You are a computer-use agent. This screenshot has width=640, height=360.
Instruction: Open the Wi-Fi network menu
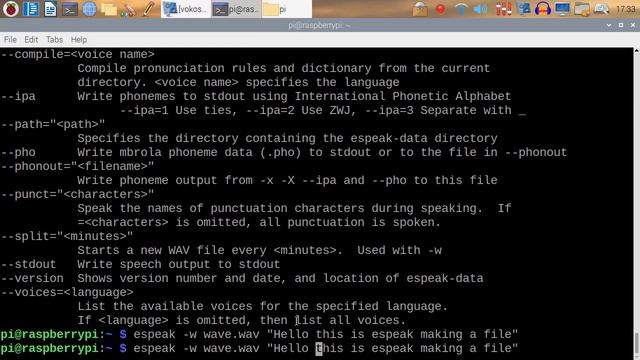tap(461, 9)
